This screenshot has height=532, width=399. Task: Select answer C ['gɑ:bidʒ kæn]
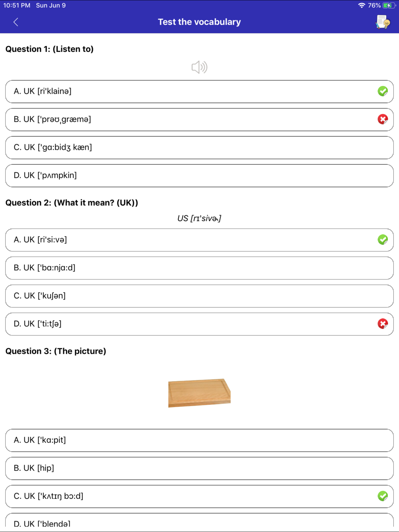coord(199,148)
